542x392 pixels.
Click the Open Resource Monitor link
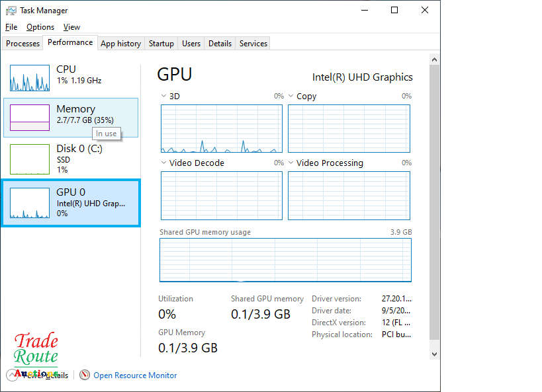pos(135,375)
